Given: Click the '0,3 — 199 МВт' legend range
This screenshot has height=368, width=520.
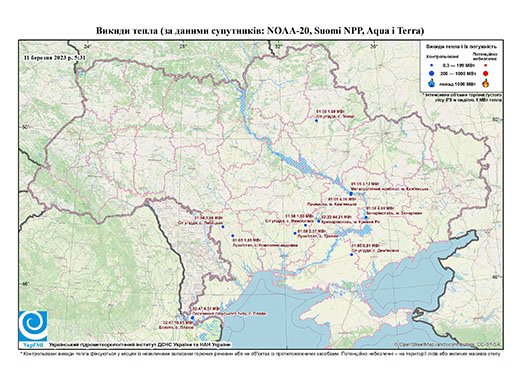Looking at the screenshot, I should click(458, 66).
